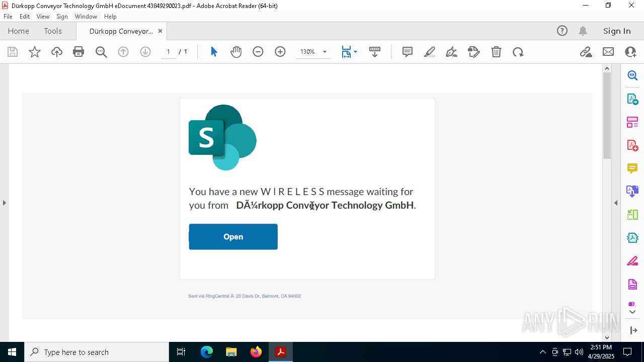This screenshot has height=362, width=644.
Task: Go to next page arrow
Action: tap(145, 52)
